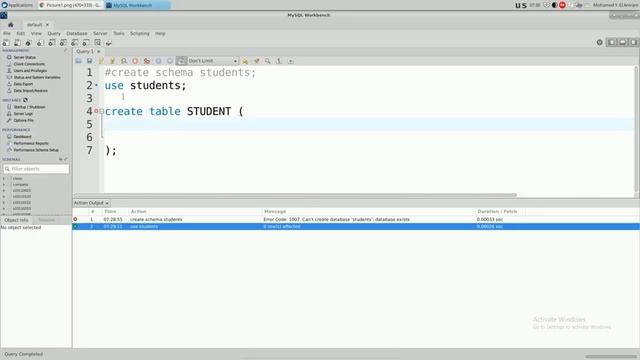Click the create new table toolbar icon

[x=51, y=42]
